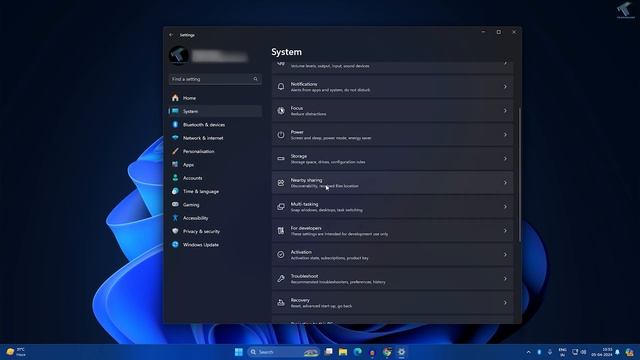
Task: Click the search magnifier in Find a setting
Action: [256, 79]
